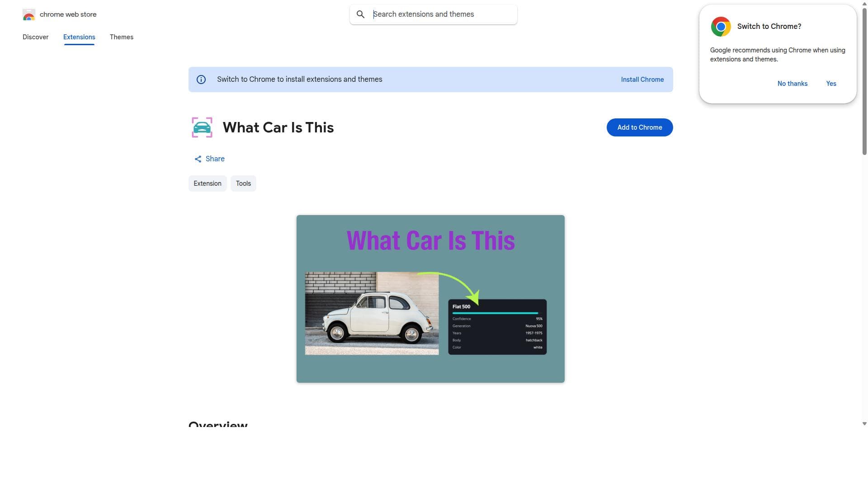Click the Overview section heading
Screen dimensions: 868x488
[x=218, y=424]
